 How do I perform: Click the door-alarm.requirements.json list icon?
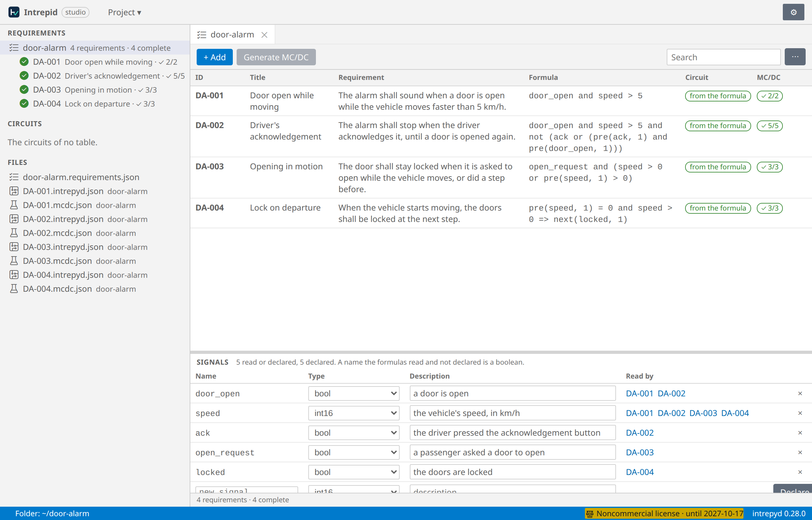pyautogui.click(x=14, y=177)
